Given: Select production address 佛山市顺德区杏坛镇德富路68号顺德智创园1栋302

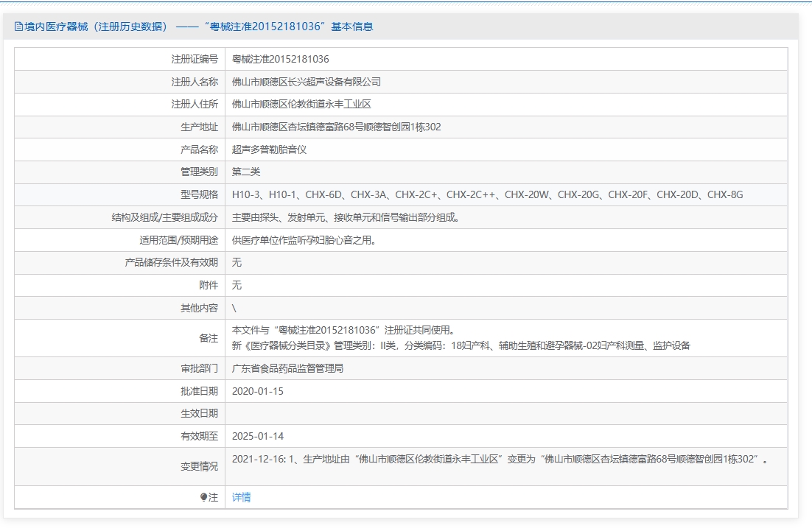Looking at the screenshot, I should point(337,127).
